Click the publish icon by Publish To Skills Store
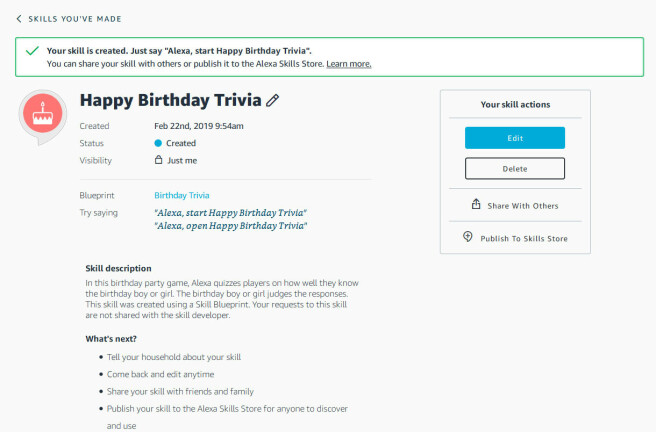 [x=468, y=237]
